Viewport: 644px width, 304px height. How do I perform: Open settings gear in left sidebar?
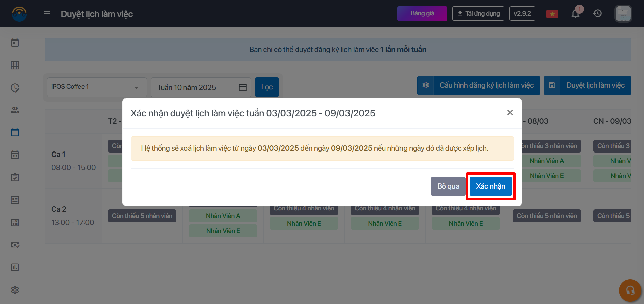(x=15, y=290)
